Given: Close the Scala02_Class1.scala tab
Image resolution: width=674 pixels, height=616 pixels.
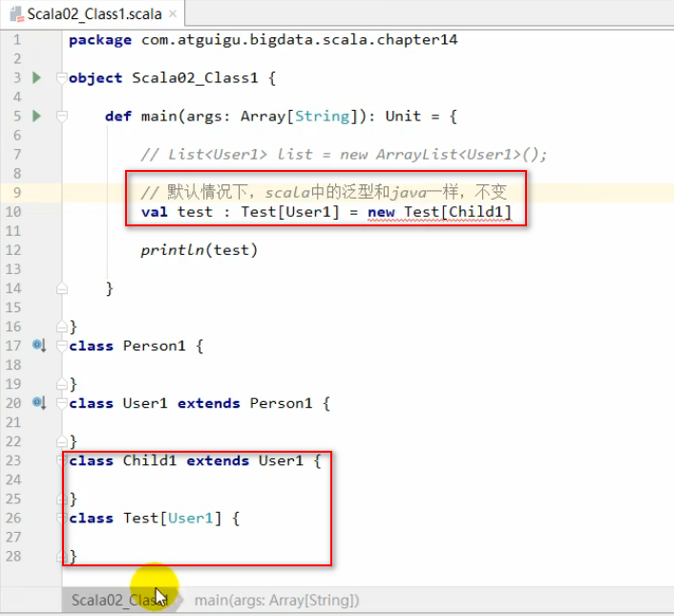Looking at the screenshot, I should (x=173, y=14).
